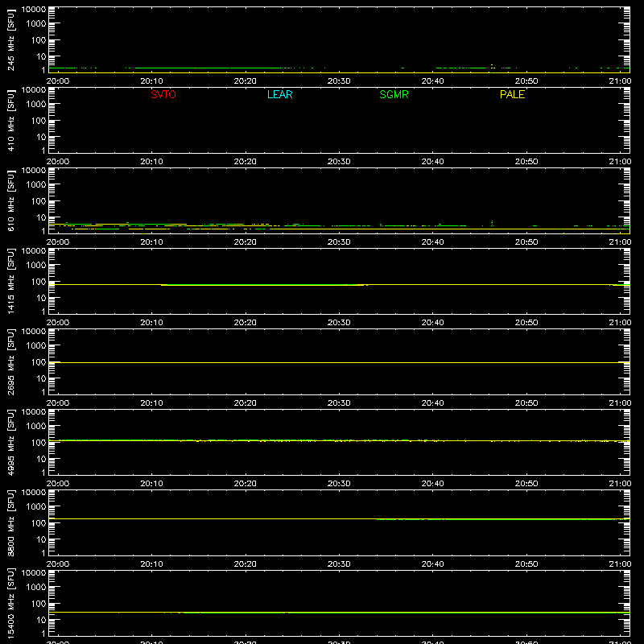
Task: Click 20:20 time label under 2695 MHz panel
Action: coord(246,403)
